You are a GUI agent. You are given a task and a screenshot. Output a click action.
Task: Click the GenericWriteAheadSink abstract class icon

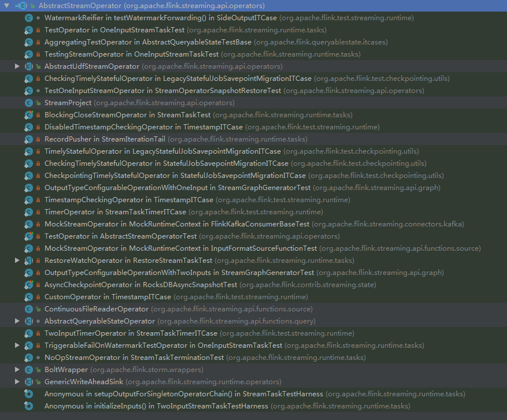(29, 382)
